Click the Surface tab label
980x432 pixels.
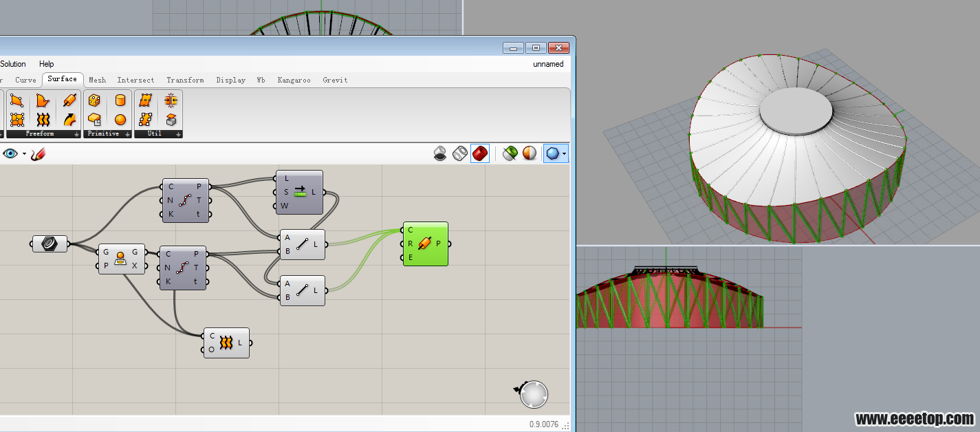coord(62,79)
